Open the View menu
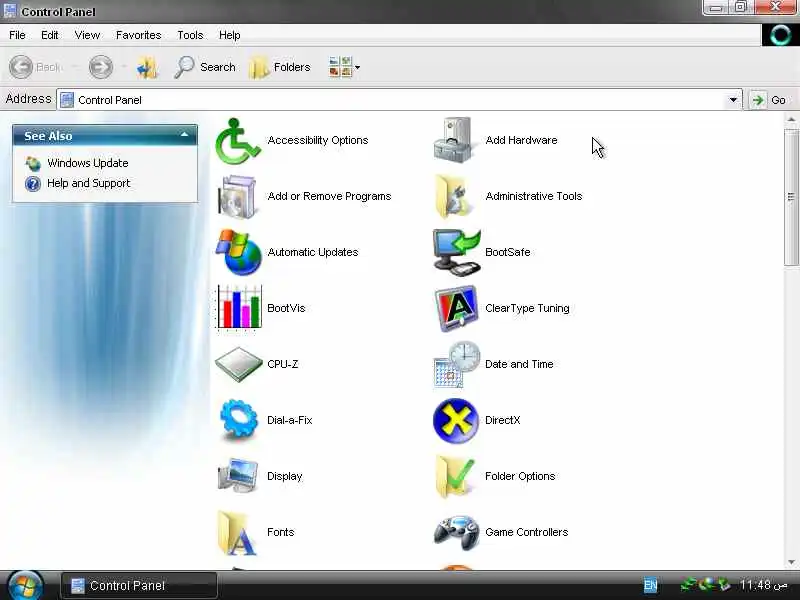This screenshot has width=800, height=600. [87, 35]
